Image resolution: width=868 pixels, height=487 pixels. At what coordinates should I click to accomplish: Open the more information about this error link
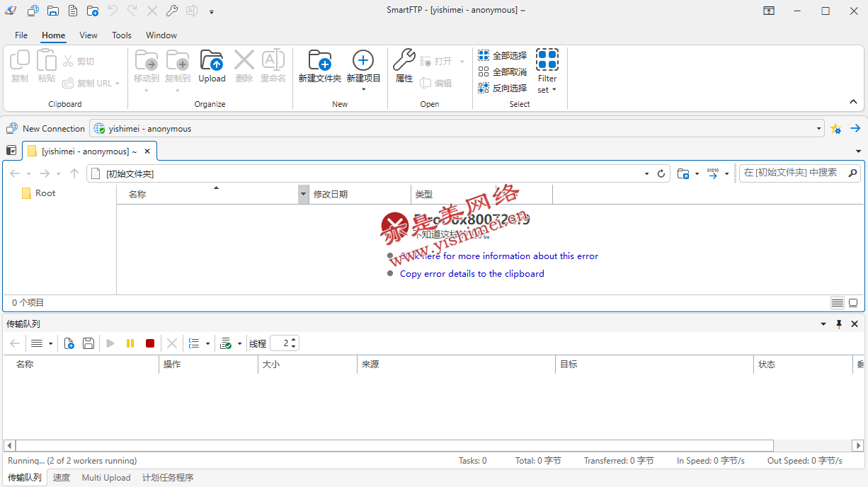pyautogui.click(x=499, y=256)
